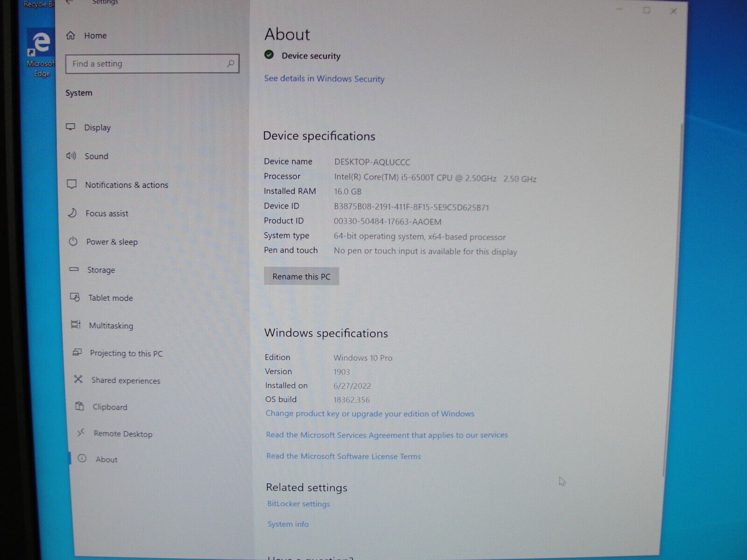Click the Settings back arrow

pos(69,2)
